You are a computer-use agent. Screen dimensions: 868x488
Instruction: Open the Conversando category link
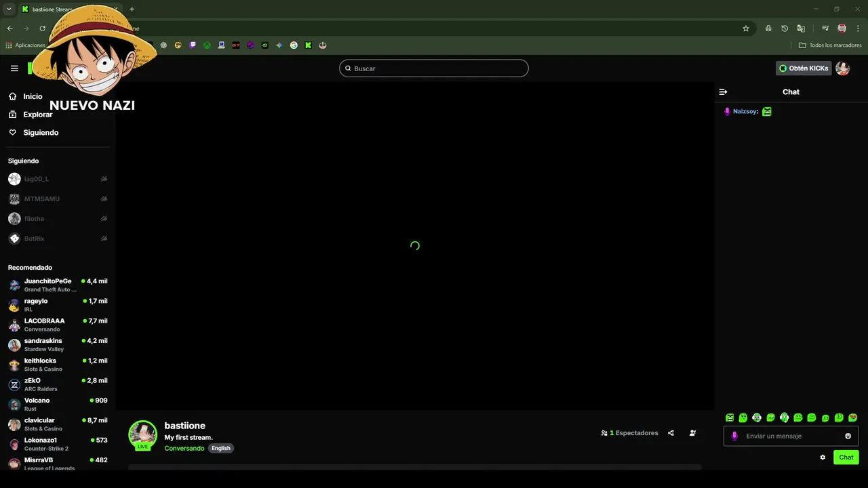coord(184,448)
